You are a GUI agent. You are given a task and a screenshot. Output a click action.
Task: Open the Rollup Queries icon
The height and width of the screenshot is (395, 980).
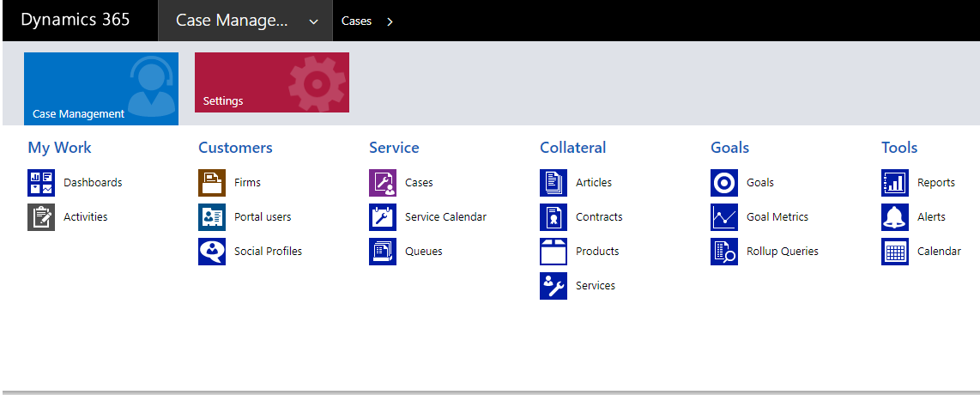(x=724, y=252)
